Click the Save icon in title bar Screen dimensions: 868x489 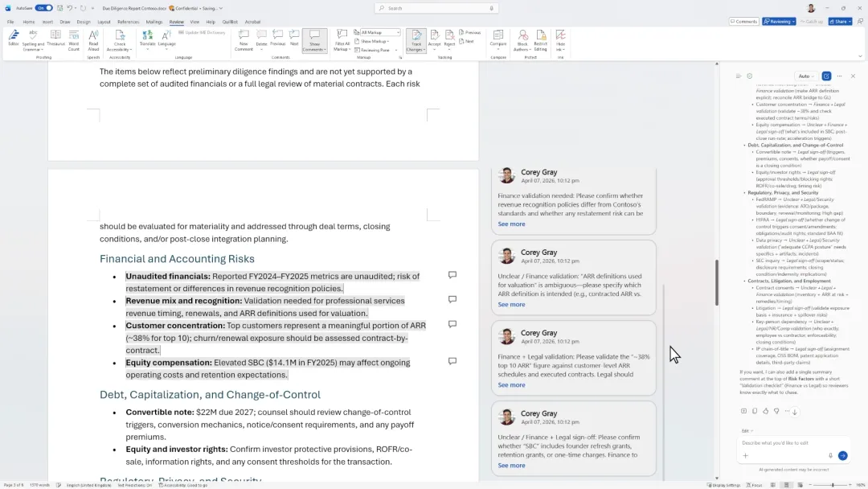click(x=59, y=8)
